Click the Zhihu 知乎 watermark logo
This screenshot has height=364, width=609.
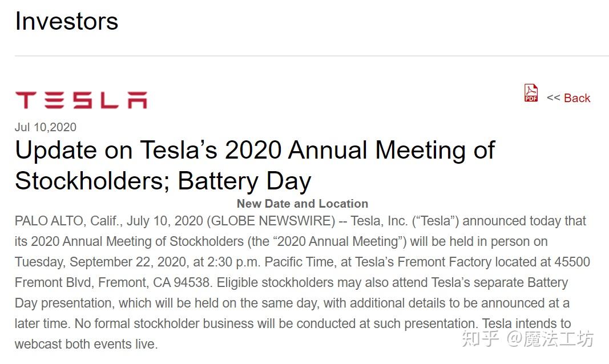point(481,338)
